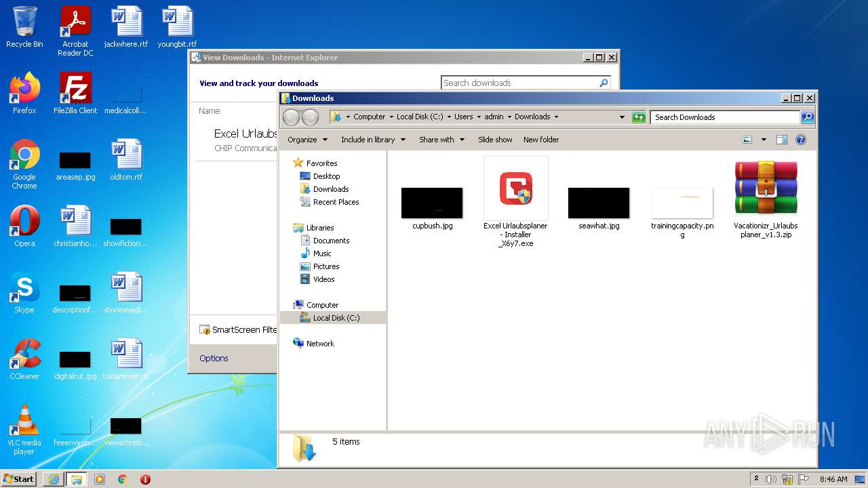The image size is (868, 488).
Task: Open the Organize menu dropdown
Action: point(307,140)
